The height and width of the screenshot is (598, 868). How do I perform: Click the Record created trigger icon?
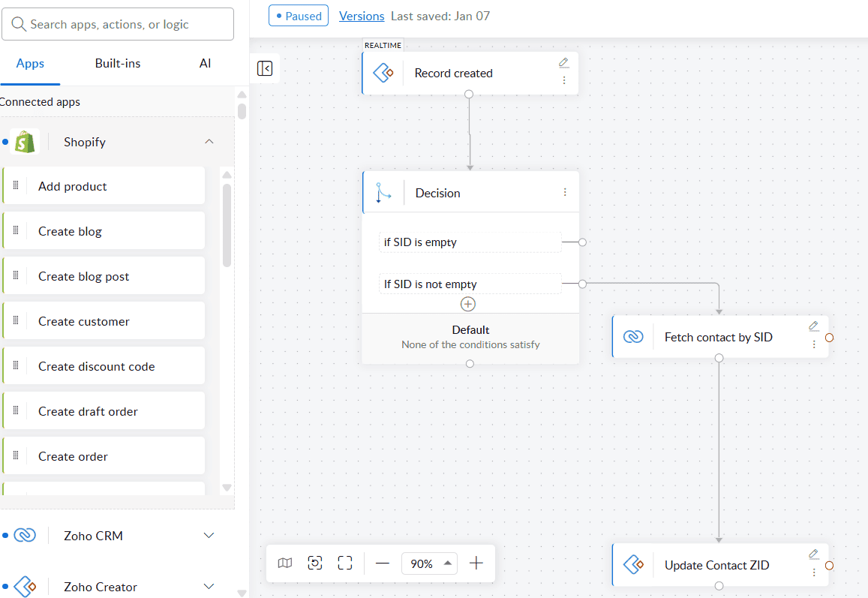click(x=383, y=73)
